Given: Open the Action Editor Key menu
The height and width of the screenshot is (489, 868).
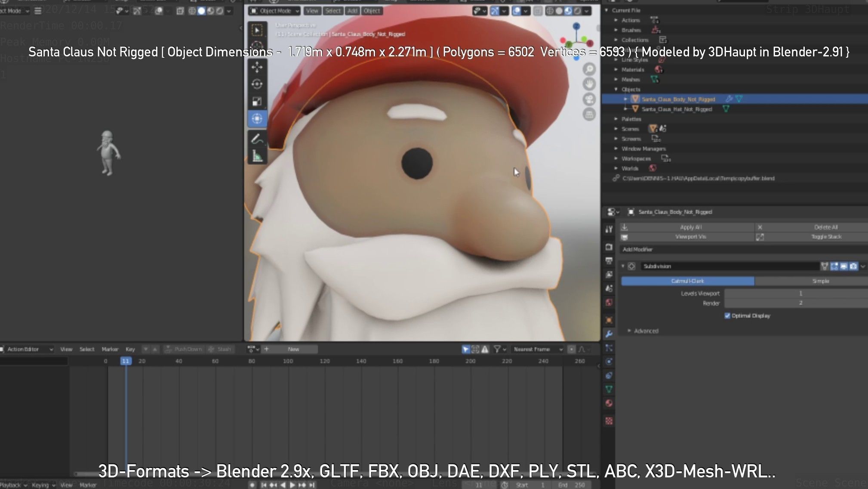Looking at the screenshot, I should pos(130,349).
